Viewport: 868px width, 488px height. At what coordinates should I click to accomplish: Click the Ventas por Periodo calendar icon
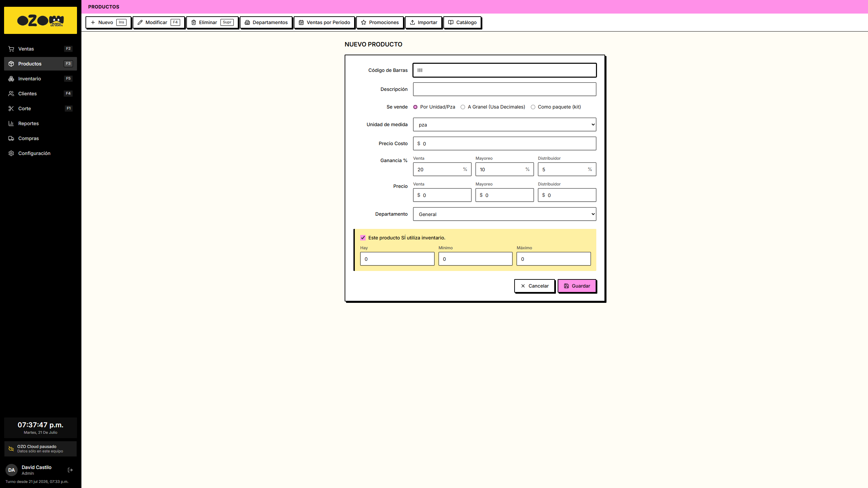(x=301, y=22)
